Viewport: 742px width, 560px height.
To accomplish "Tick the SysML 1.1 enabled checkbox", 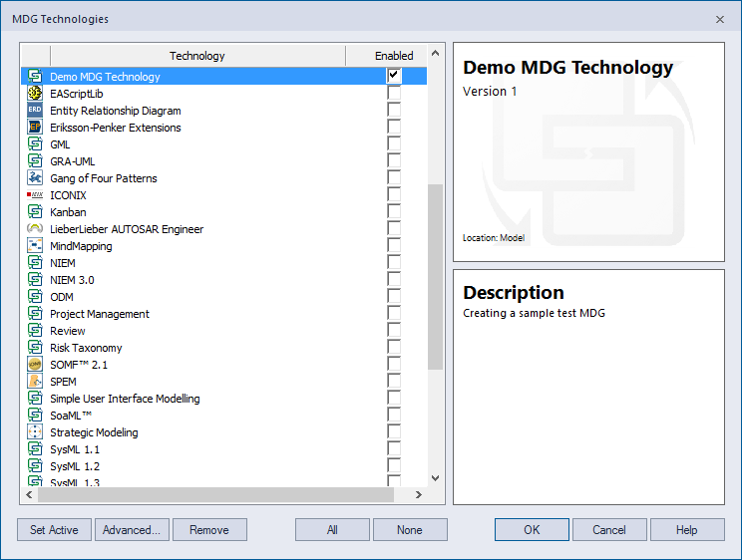I will pyautogui.click(x=394, y=449).
